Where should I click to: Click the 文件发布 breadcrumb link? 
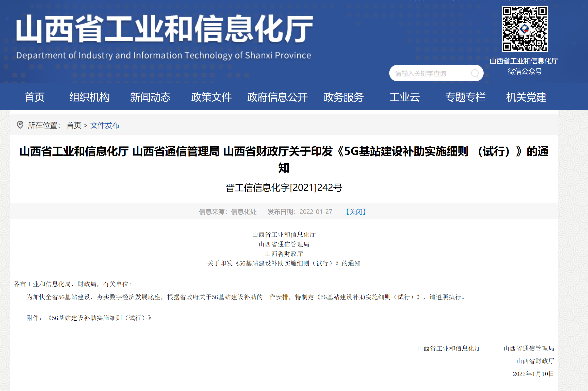pyautogui.click(x=105, y=125)
